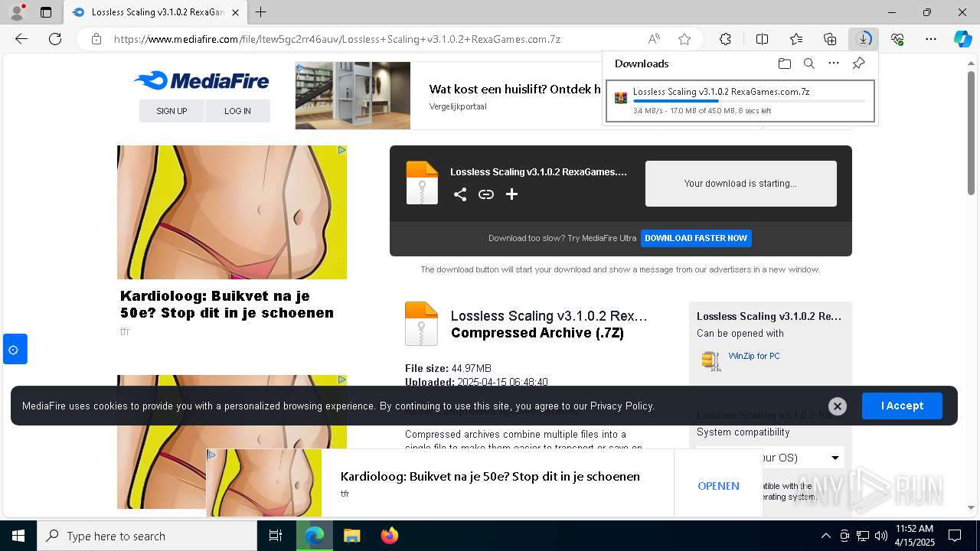
Task: Click OPENEN on the bottom ad
Action: coord(718,486)
